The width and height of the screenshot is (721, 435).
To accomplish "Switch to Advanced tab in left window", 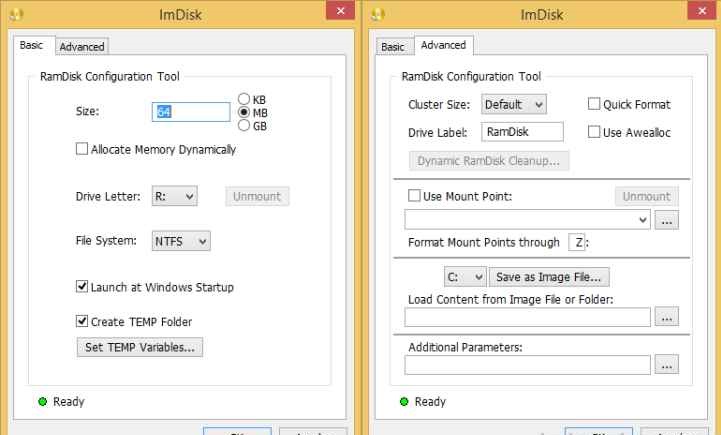I will click(82, 46).
